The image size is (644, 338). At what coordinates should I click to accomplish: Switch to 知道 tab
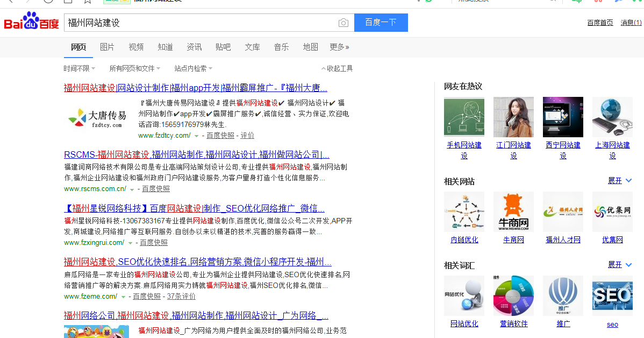click(x=165, y=47)
